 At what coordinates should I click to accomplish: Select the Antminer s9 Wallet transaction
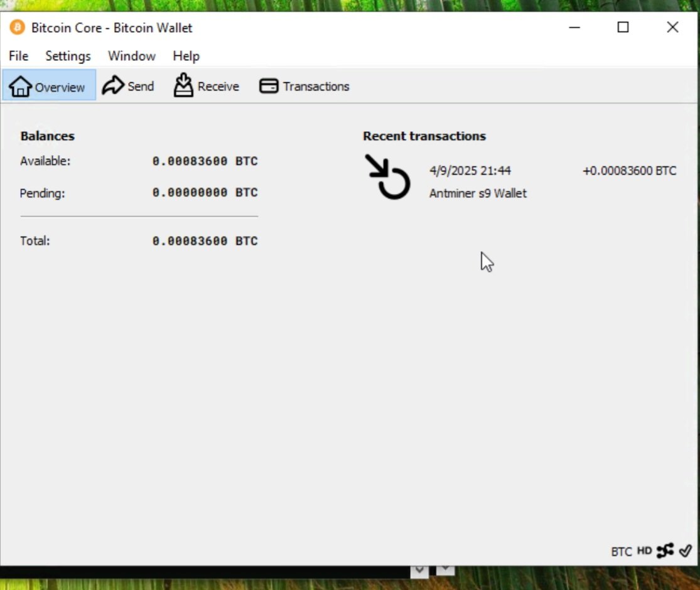479,193
